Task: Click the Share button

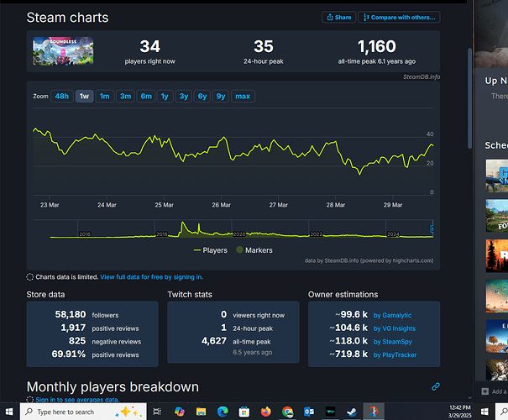Action: pos(338,18)
